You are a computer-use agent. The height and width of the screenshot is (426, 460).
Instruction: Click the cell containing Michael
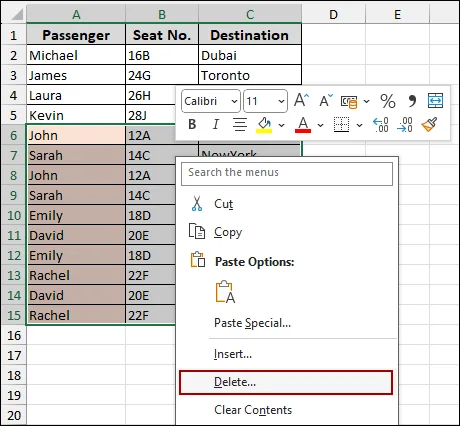click(x=76, y=55)
